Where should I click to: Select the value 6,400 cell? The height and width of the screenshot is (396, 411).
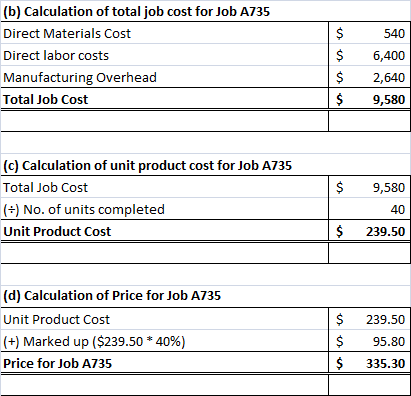click(x=369, y=55)
